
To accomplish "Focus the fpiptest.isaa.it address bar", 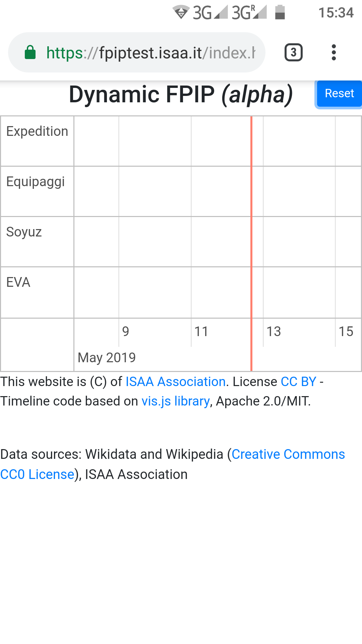I will coord(151,53).
